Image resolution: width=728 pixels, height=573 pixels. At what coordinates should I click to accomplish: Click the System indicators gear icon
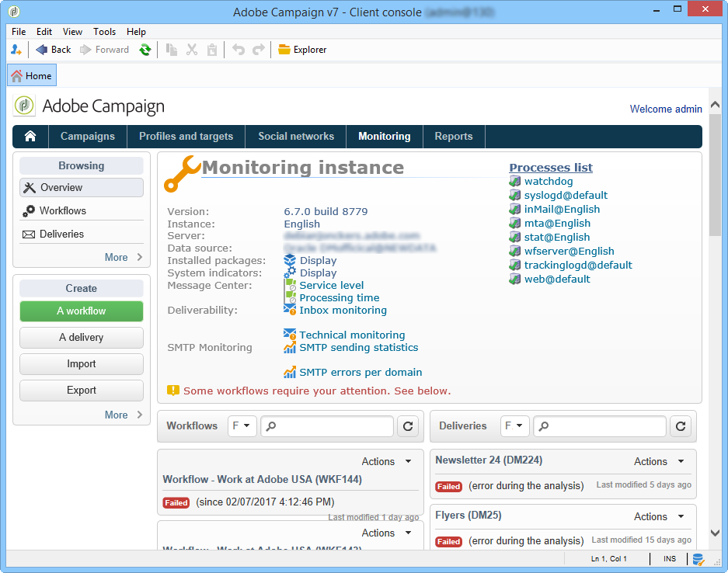[290, 273]
